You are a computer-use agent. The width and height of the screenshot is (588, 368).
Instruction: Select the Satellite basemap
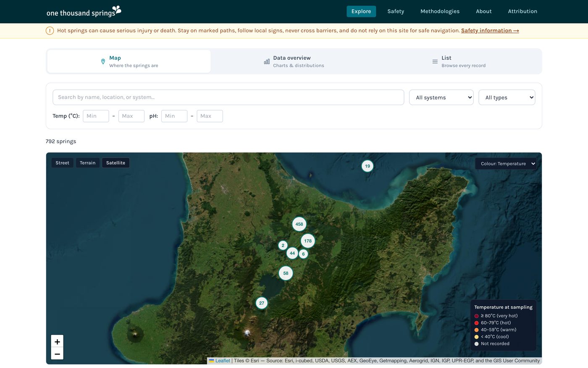click(x=115, y=163)
